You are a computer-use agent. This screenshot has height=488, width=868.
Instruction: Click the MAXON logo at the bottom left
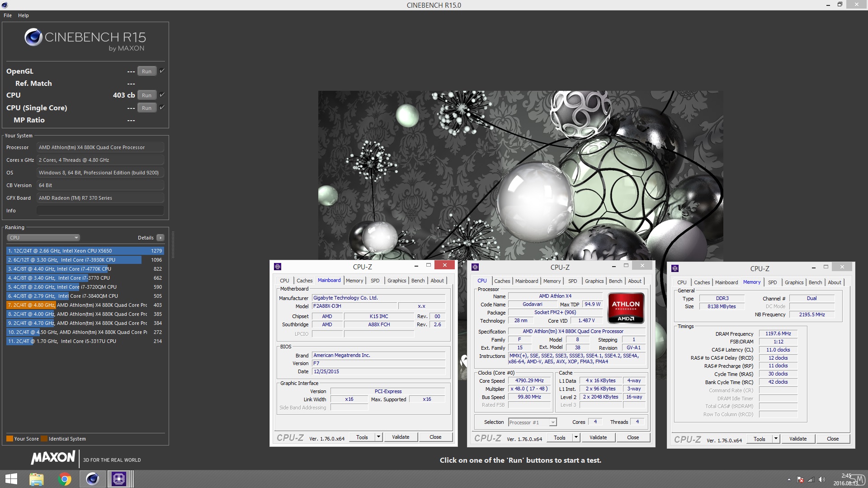point(53,458)
